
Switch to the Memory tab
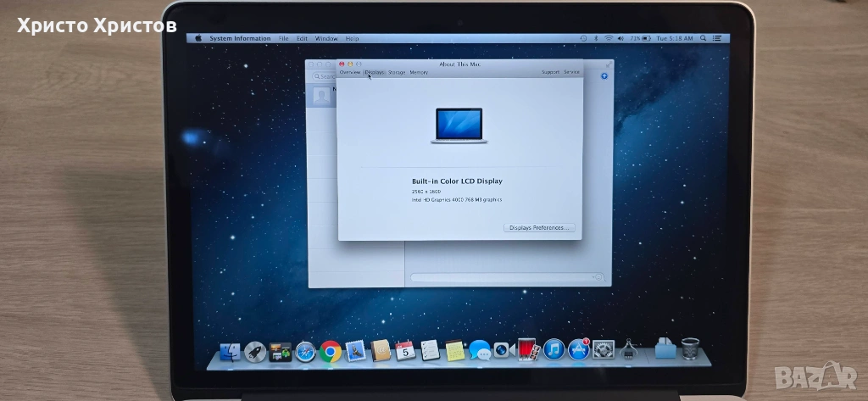click(419, 72)
